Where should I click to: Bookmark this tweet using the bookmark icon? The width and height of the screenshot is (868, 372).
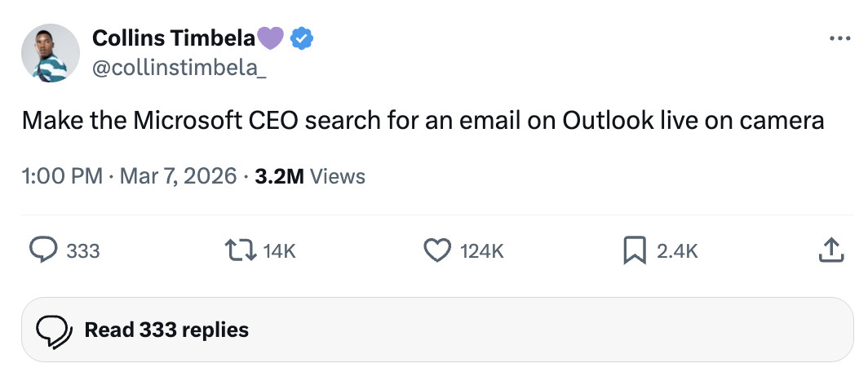[x=635, y=250]
